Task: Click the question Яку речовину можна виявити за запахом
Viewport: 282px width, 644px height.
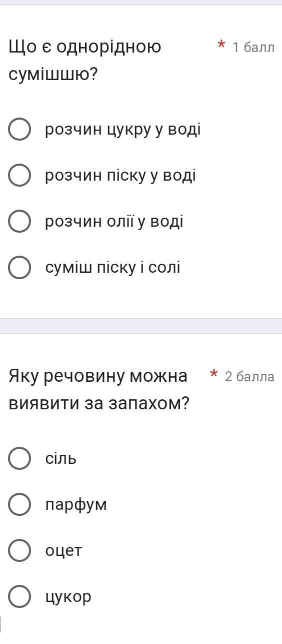Action: pyautogui.click(x=99, y=389)
